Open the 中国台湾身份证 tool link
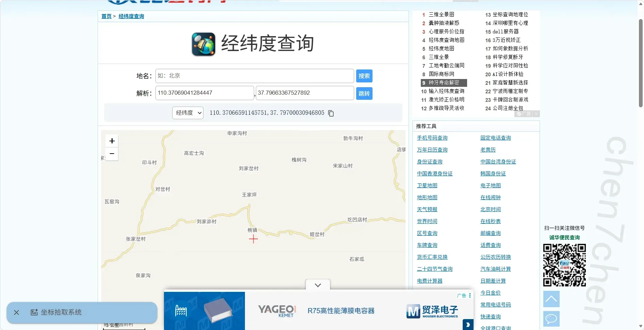644x330 pixels. (498, 162)
